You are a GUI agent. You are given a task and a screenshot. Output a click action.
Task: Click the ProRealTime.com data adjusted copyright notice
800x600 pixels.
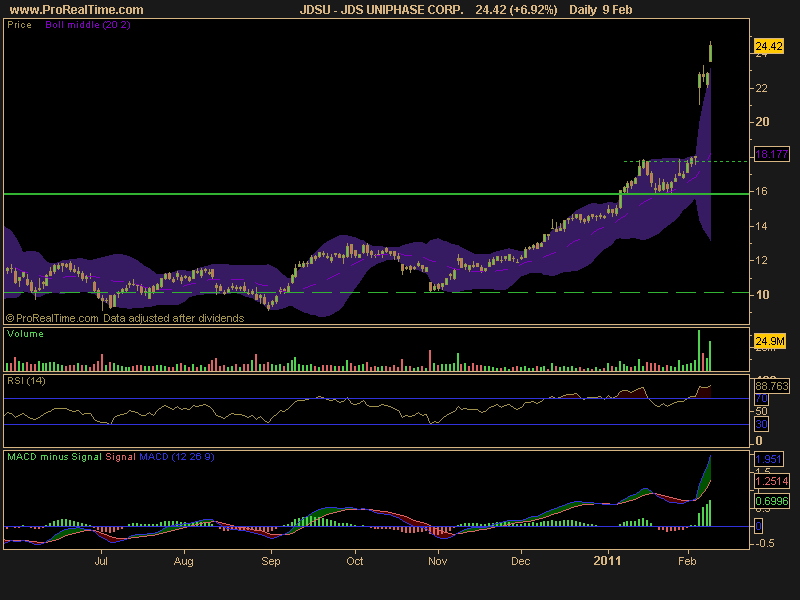click(x=125, y=318)
